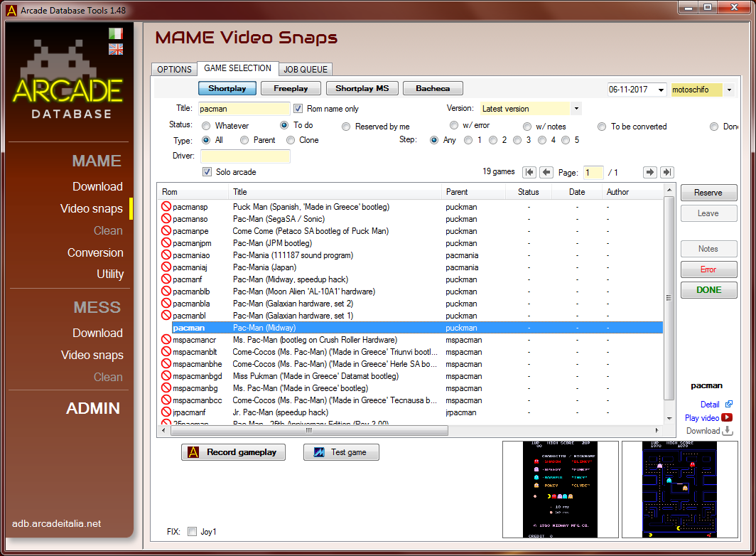This screenshot has height=556, width=756.
Task: Click the to-do icon beside pacmanf
Action: tap(166, 279)
